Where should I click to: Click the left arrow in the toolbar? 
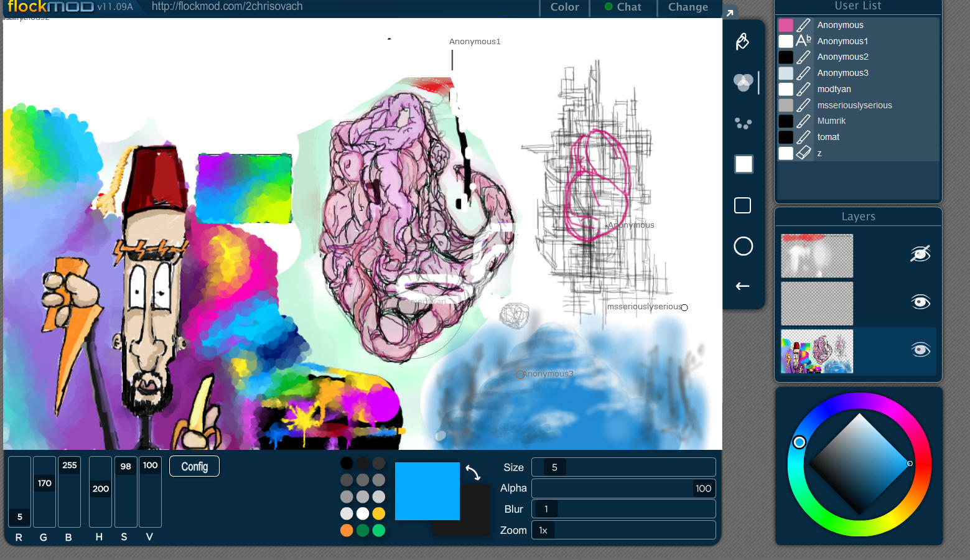pos(743,286)
